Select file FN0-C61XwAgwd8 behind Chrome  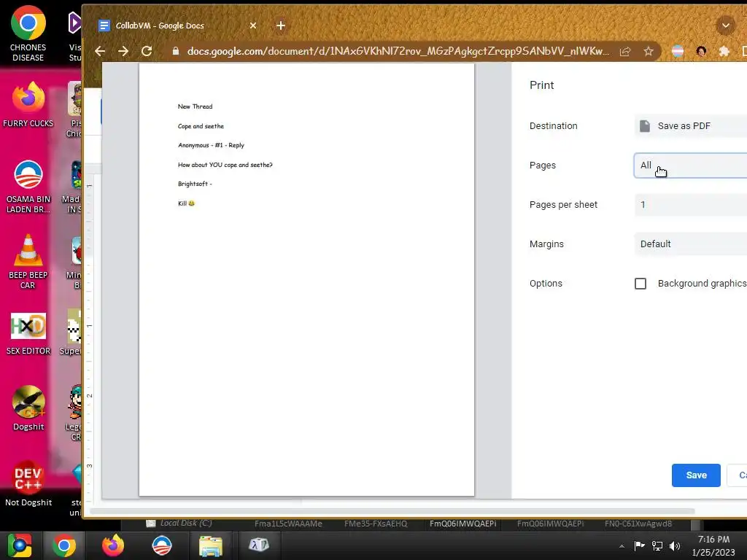coord(638,524)
